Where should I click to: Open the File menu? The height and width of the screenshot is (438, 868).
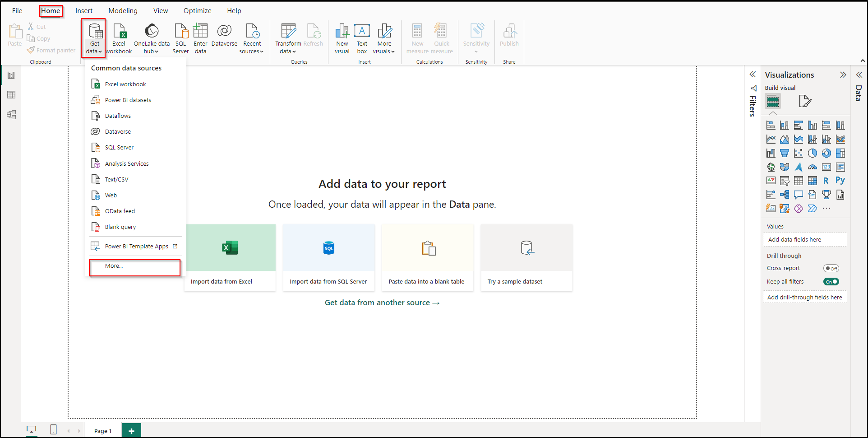(x=17, y=11)
